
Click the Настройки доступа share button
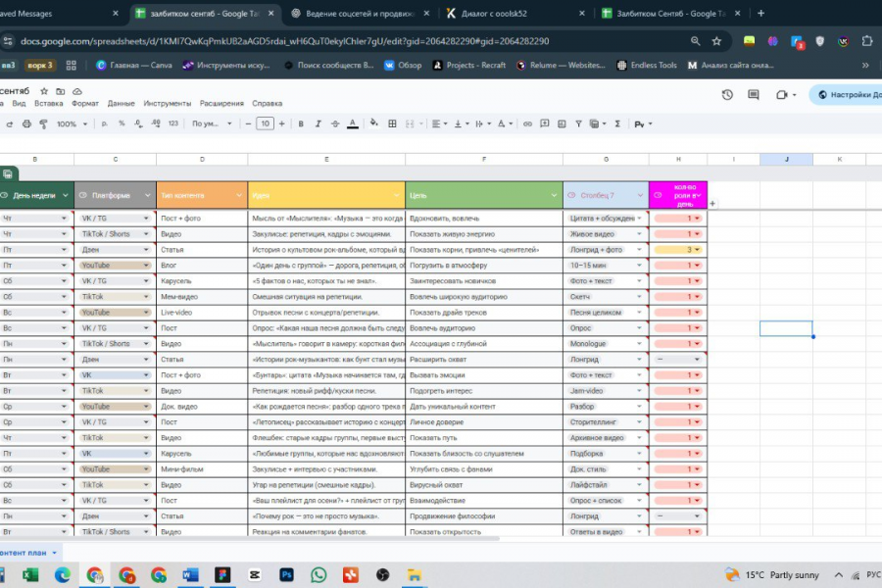pos(846,94)
